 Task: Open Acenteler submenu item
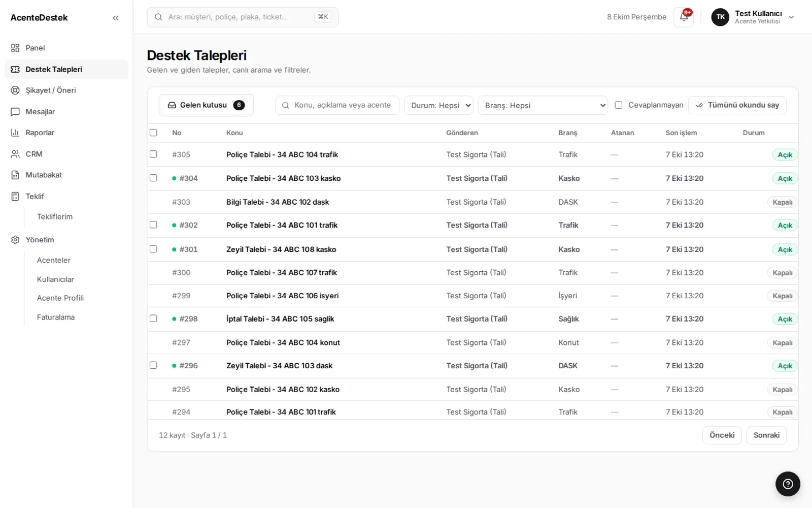[54, 260]
